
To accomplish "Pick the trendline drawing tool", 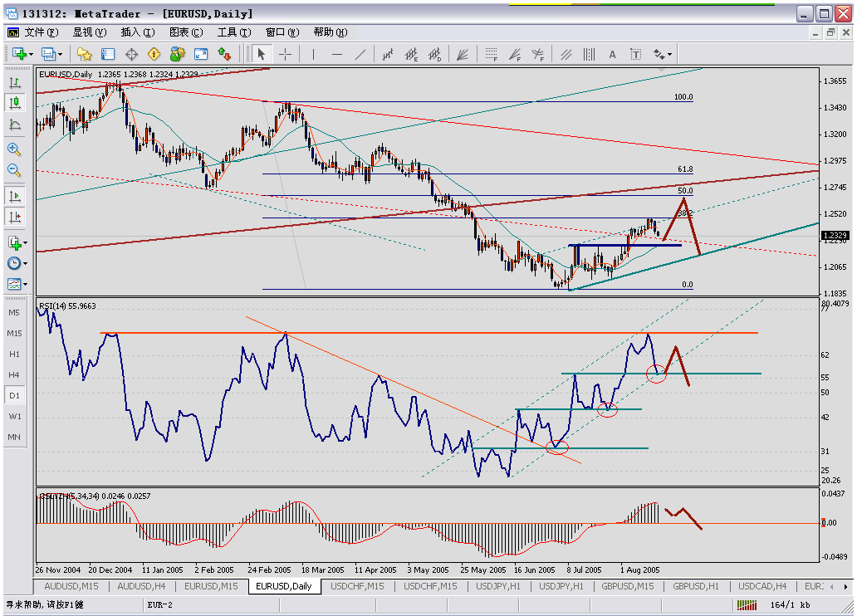I will 360,54.
